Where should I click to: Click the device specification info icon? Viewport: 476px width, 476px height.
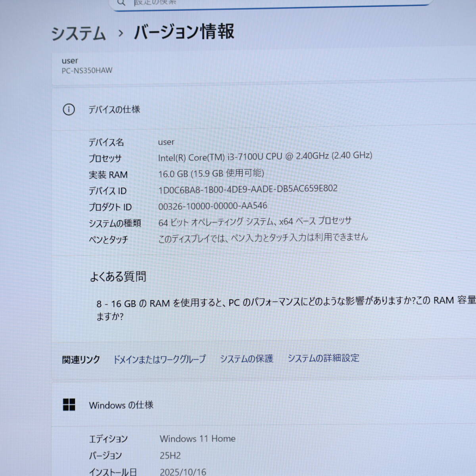[x=69, y=109]
